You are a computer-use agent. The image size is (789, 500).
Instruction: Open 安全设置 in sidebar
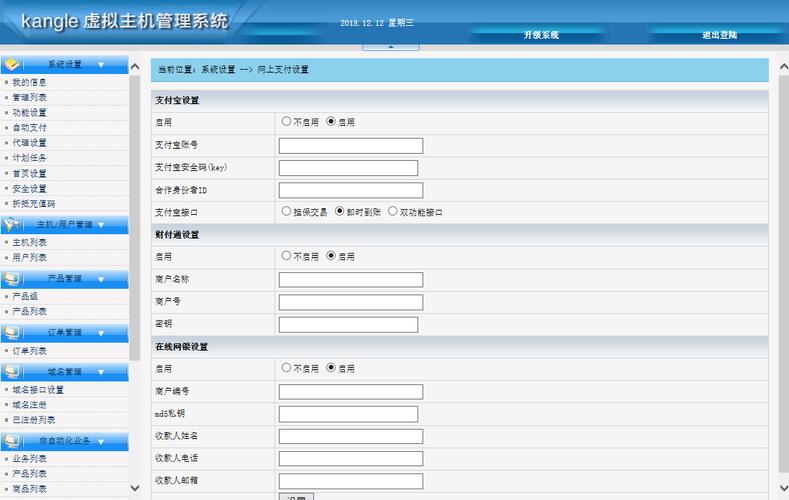(x=29, y=189)
